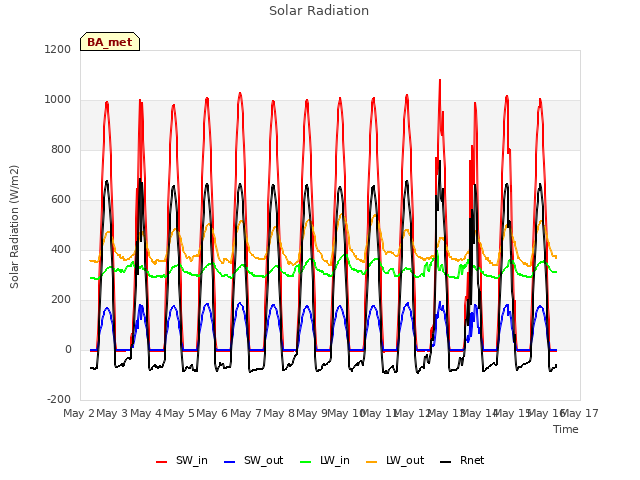Click the May 4 x-axis label

146,413
